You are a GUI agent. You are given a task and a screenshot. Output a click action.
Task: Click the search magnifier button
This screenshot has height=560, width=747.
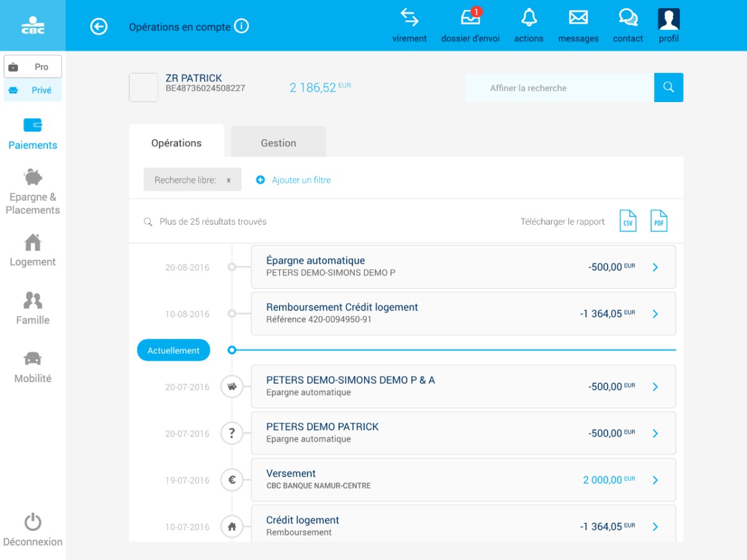[669, 88]
